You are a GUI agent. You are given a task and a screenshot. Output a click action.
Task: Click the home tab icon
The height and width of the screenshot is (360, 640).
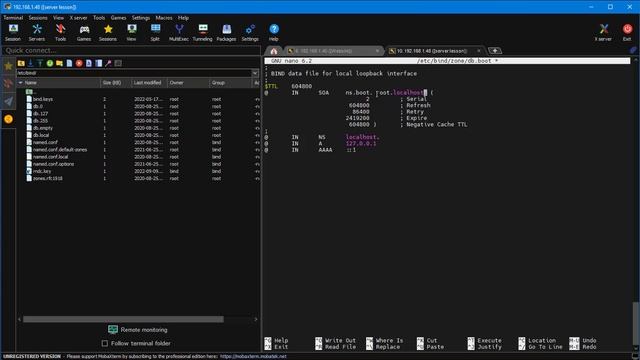coord(273,51)
